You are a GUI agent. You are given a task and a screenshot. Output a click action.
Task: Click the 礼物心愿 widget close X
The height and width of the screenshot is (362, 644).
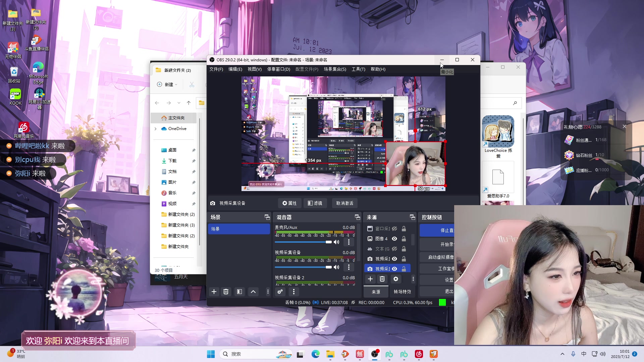click(625, 126)
